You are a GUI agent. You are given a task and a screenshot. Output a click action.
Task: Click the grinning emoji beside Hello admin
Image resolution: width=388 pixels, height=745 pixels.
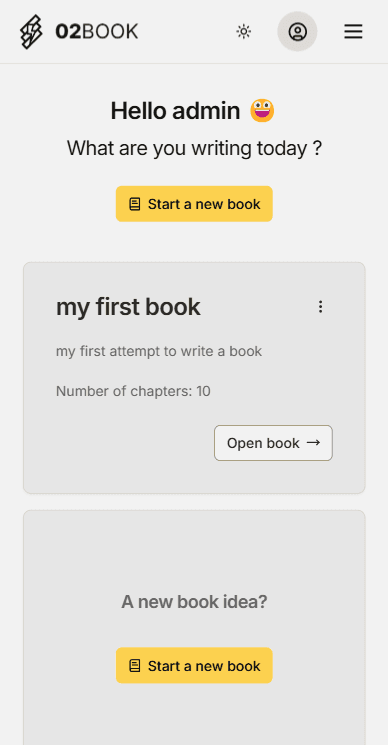263,111
